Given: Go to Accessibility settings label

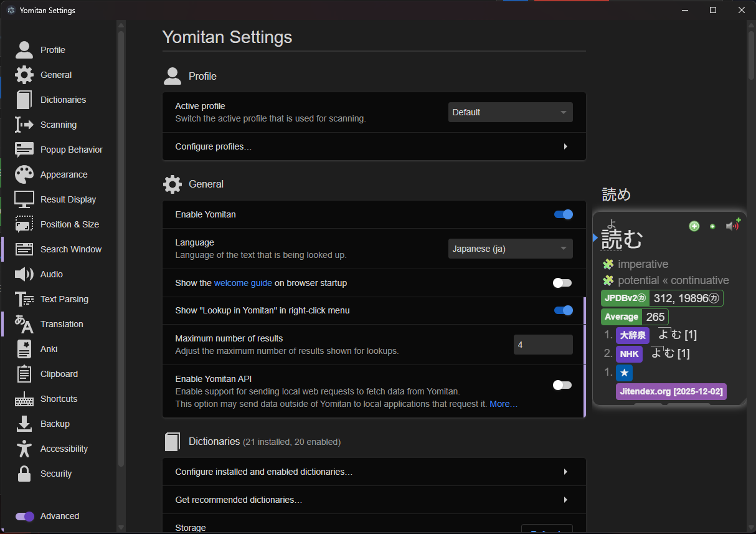Looking at the screenshot, I should click(x=64, y=449).
